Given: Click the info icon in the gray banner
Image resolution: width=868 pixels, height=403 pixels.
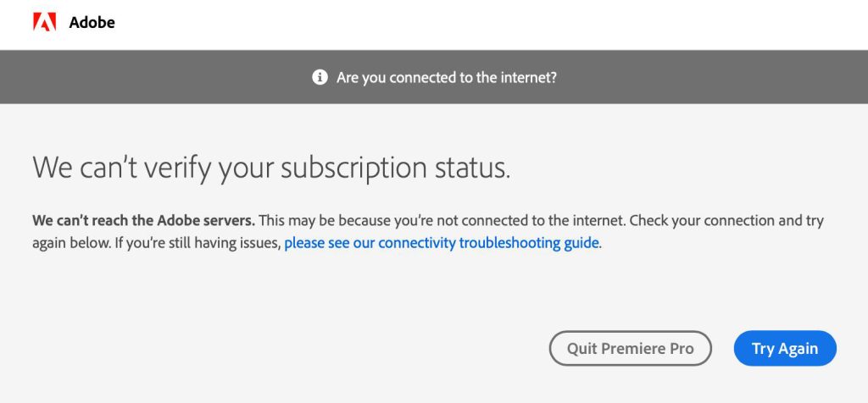Looking at the screenshot, I should [320, 77].
